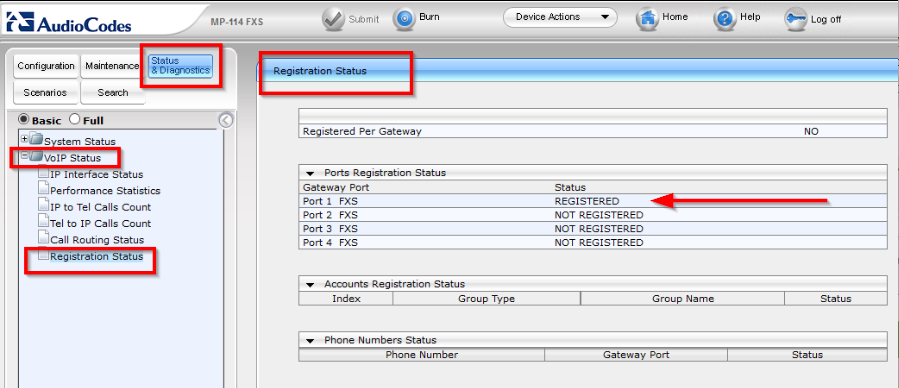The height and width of the screenshot is (388, 899).
Task: Select Registration Status in tree
Action: coord(97,257)
